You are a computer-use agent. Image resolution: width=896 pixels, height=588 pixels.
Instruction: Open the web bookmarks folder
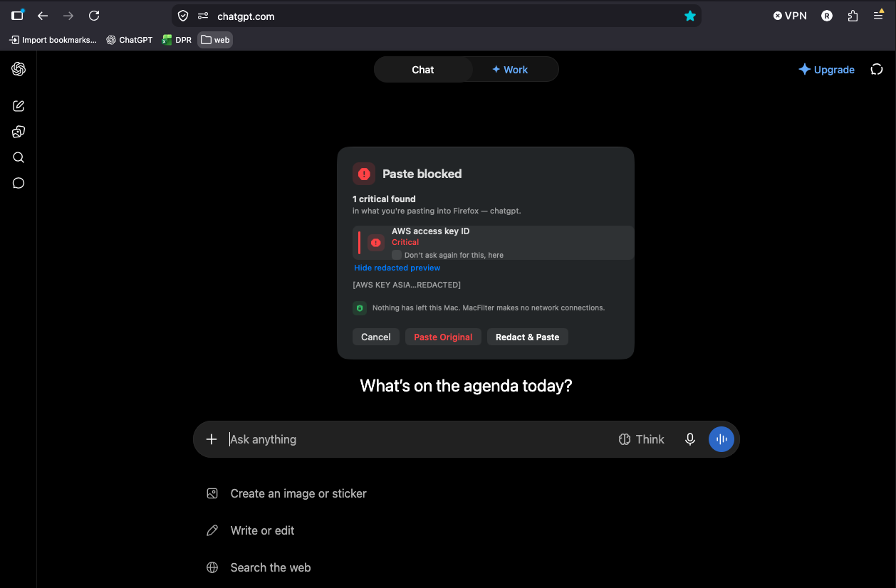coord(215,40)
